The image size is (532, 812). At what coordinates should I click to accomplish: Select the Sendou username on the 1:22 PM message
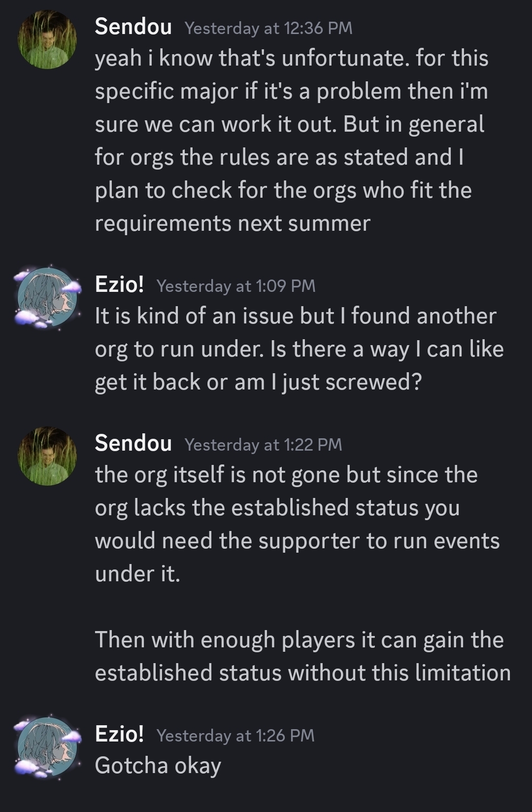click(133, 443)
